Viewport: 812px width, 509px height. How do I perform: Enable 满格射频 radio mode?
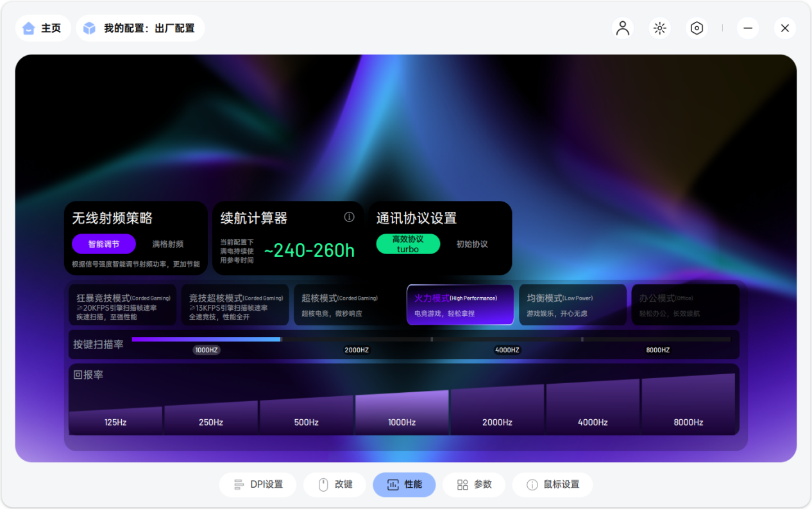[169, 244]
